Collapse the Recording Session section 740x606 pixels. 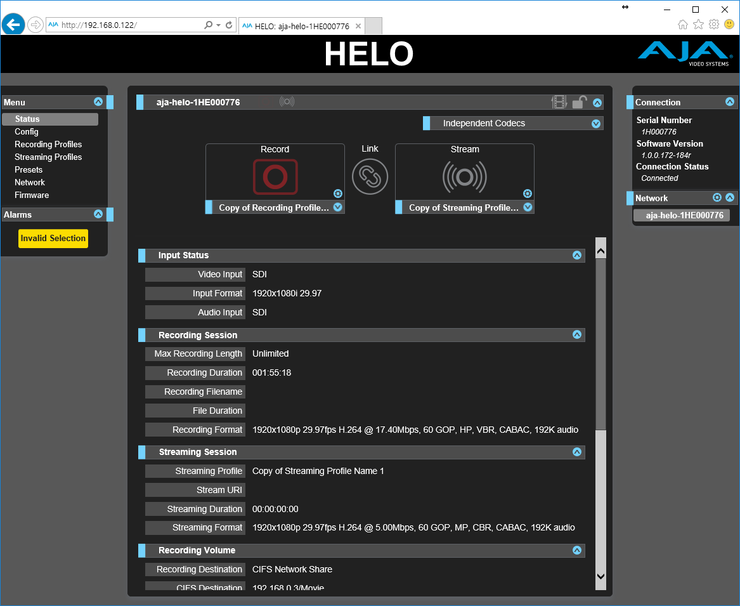click(x=577, y=334)
